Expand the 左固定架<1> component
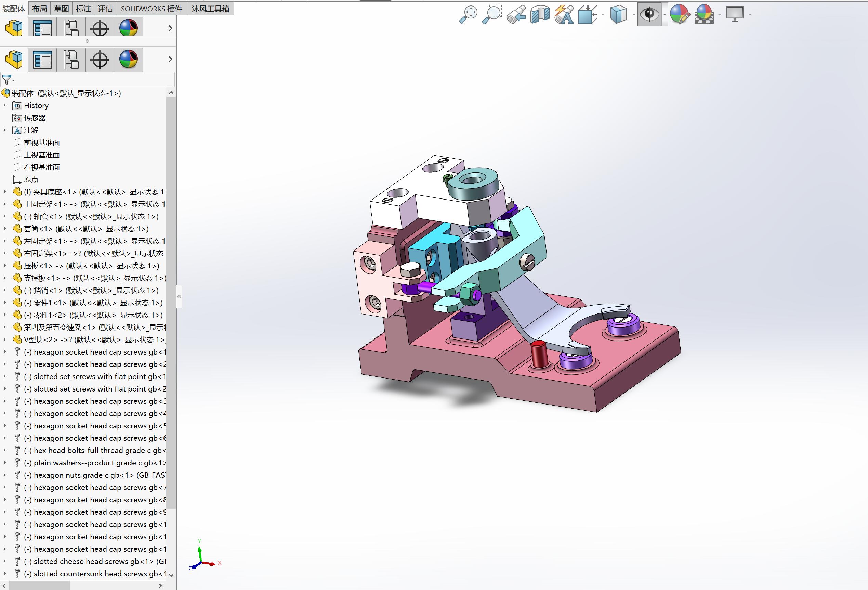Image resolution: width=868 pixels, height=590 pixels. (x=4, y=241)
